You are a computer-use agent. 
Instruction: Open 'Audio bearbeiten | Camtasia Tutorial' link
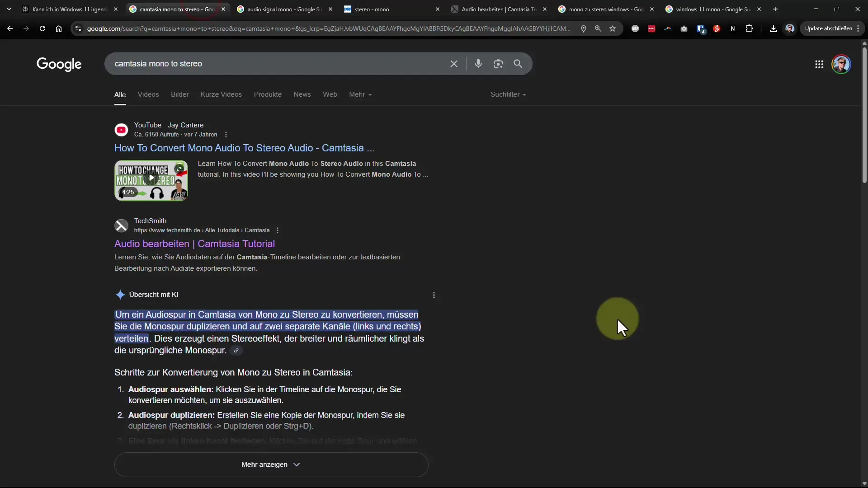[194, 244]
